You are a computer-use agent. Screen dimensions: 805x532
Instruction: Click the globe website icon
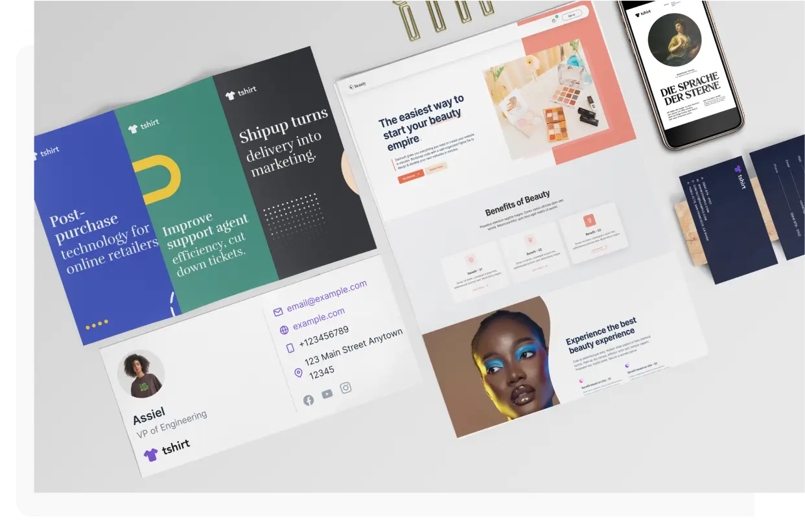pos(284,330)
